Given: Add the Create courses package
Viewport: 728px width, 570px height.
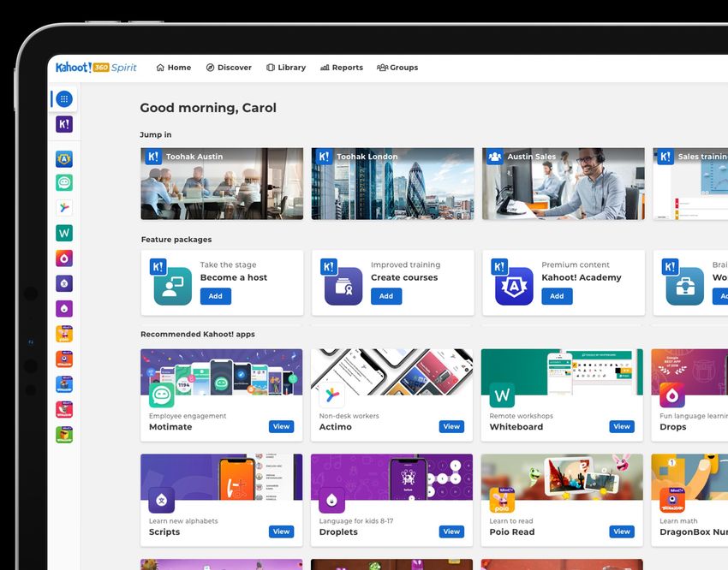Looking at the screenshot, I should (x=386, y=296).
